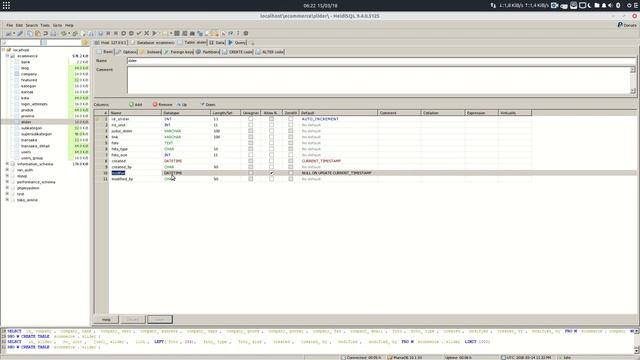Toggle Allow NULL for modified column

point(271,173)
